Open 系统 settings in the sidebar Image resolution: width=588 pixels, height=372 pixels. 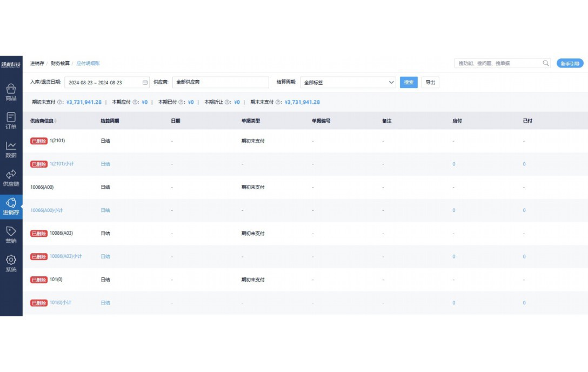[11, 264]
